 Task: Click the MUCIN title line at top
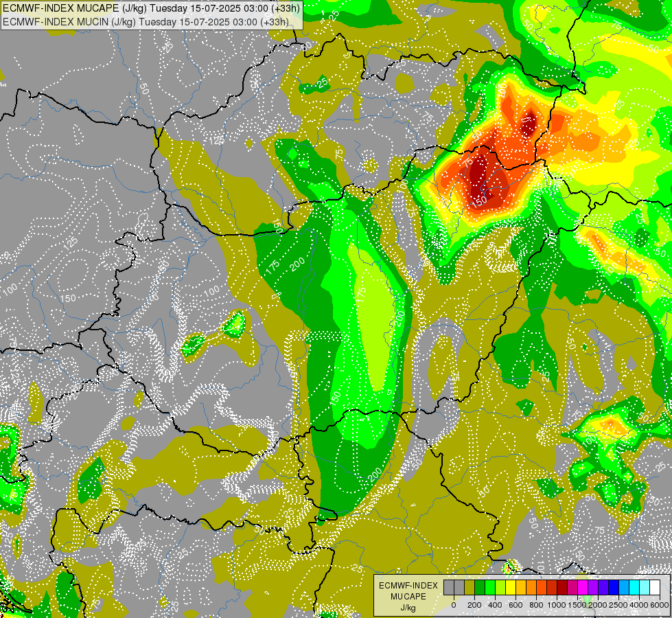146,22
